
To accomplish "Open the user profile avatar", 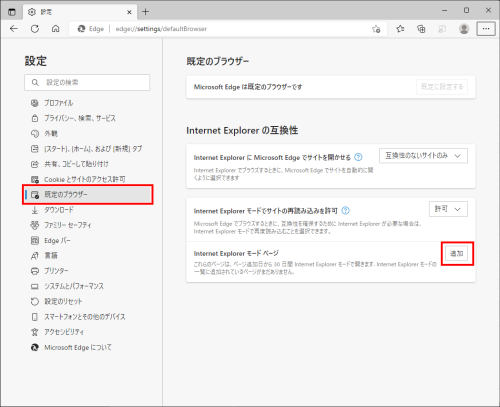I will tap(464, 29).
